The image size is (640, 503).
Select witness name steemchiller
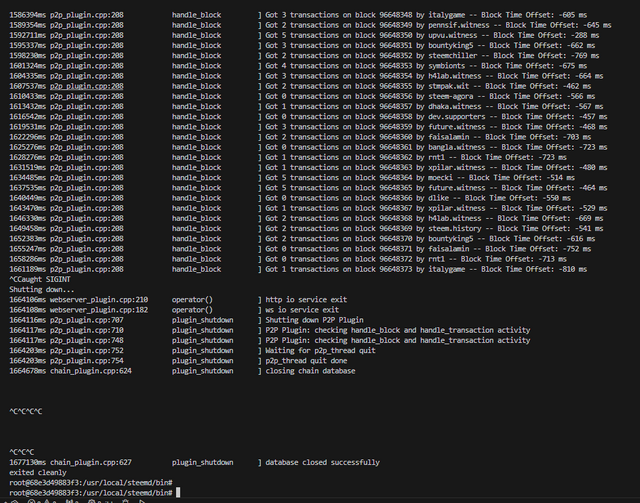tap(452, 56)
